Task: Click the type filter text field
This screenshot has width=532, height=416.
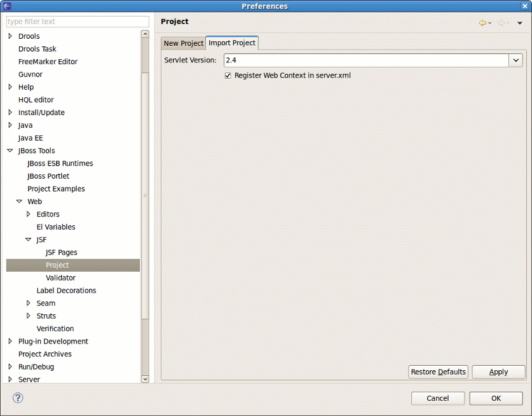Action: pyautogui.click(x=78, y=22)
